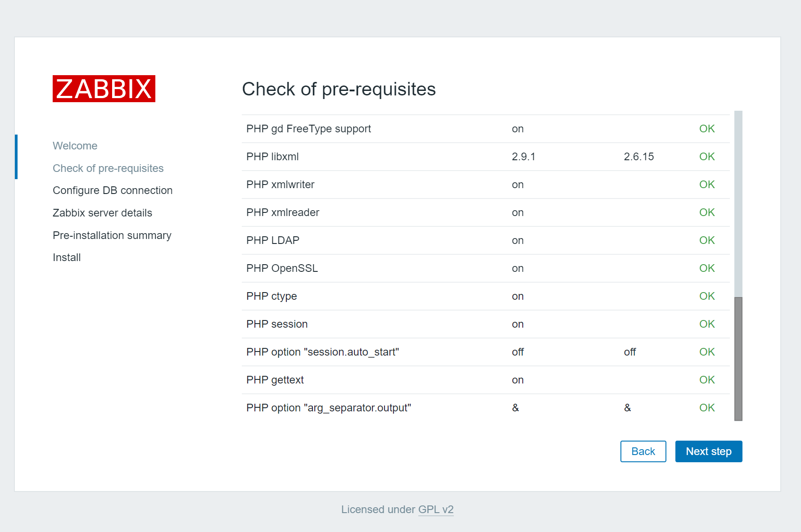Click Pre-installation summary step
The image size is (801, 532).
click(x=112, y=235)
